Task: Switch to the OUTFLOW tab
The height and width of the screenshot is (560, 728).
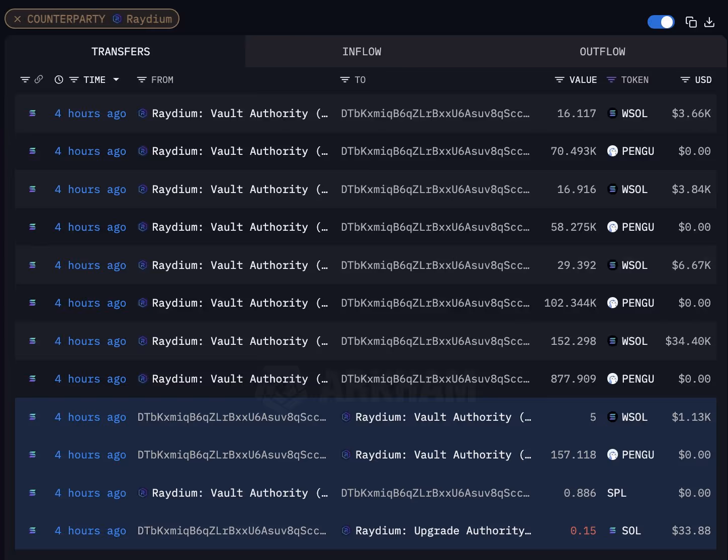Action: coord(602,51)
